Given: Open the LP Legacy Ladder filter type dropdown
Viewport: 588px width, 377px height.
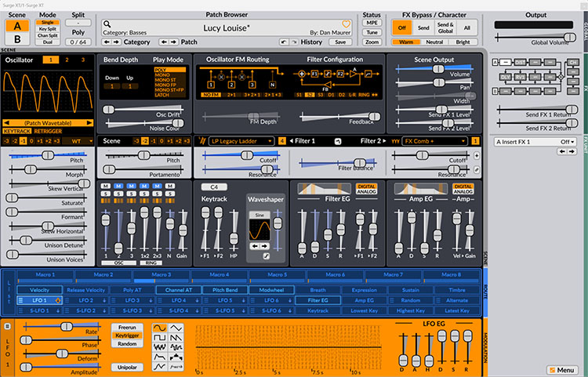Looking at the screenshot, I should [x=241, y=141].
